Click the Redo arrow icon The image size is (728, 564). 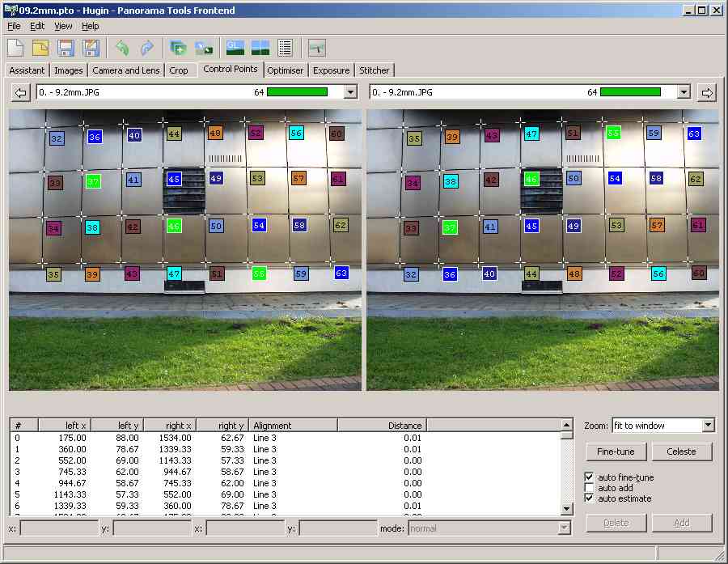click(x=146, y=48)
